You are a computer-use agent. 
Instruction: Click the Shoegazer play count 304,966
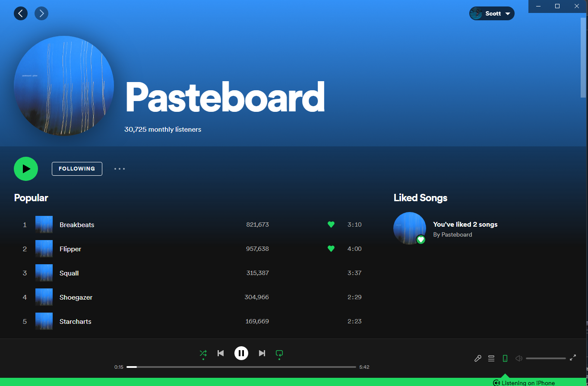pos(257,297)
